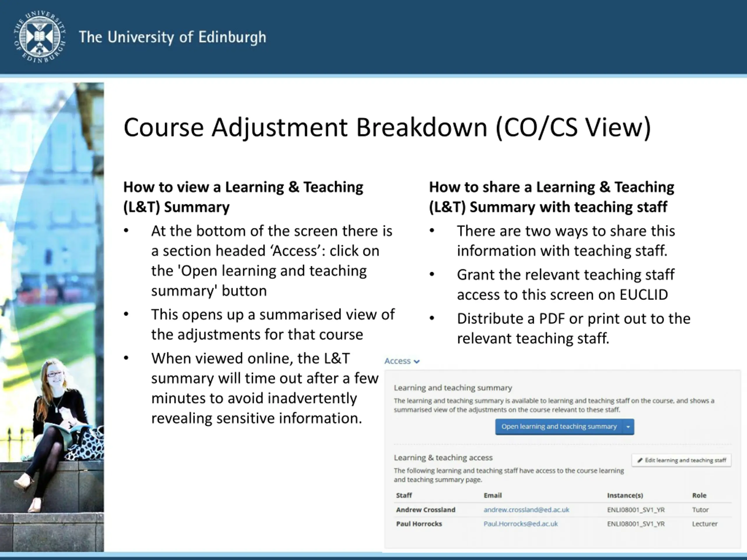This screenshot has height=560, width=747.
Task: Open Paul.Horrocks@ed.ac.uk email link
Action: pyautogui.click(x=520, y=524)
